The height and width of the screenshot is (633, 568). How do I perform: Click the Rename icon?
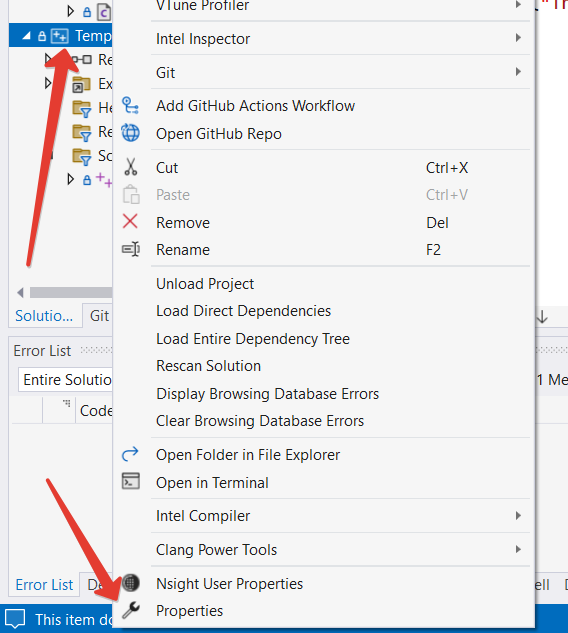click(131, 249)
